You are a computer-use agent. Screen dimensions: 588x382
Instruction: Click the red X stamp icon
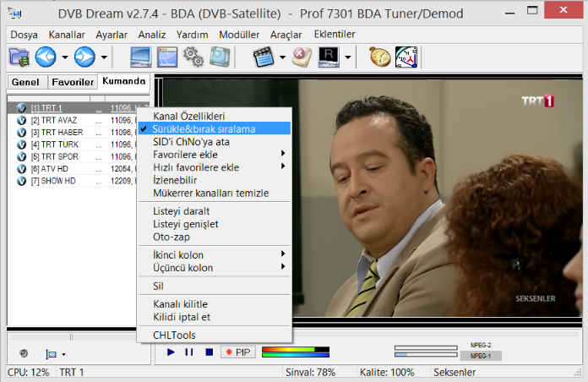302,57
